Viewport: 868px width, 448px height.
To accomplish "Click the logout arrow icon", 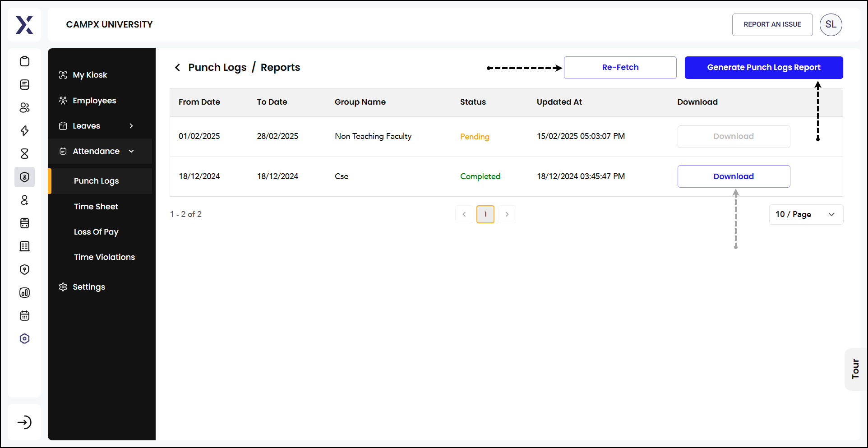I will (24, 422).
